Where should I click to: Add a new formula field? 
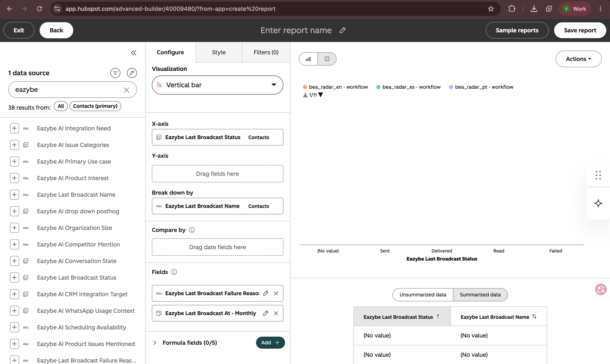click(270, 343)
